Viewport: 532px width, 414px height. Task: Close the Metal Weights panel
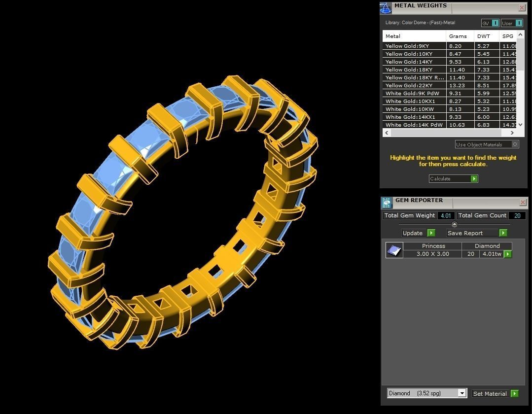pyautogui.click(x=522, y=8)
